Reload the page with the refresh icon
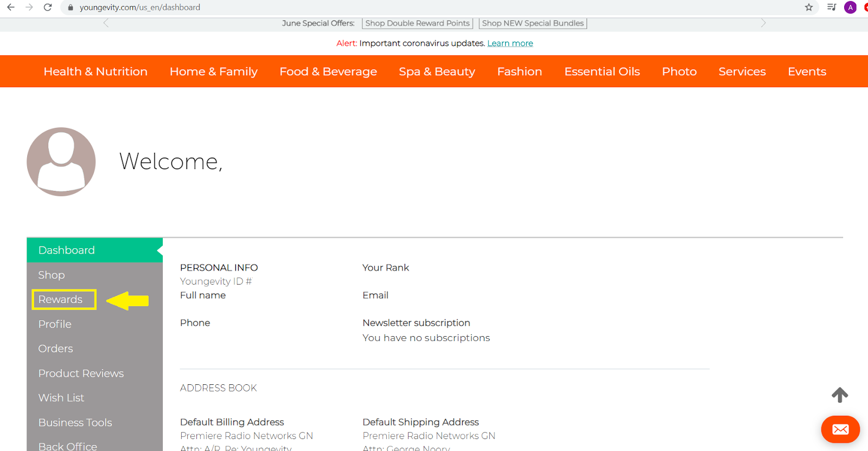This screenshot has height=451, width=868. tap(48, 8)
